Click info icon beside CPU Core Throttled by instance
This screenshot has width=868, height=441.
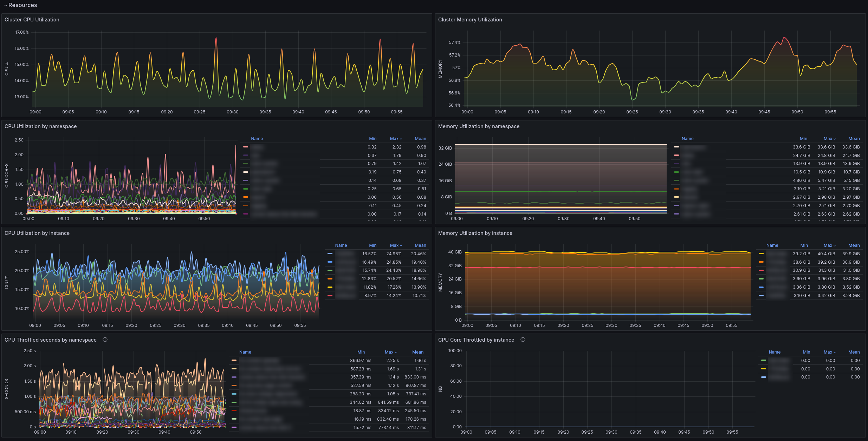pyautogui.click(x=523, y=340)
